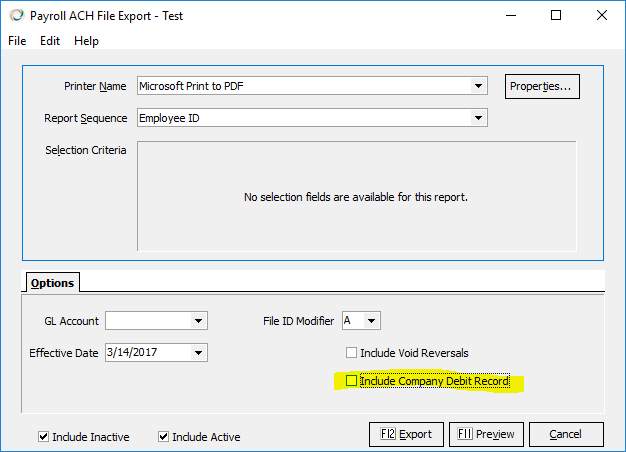This screenshot has width=626, height=452.
Task: Click the Payroll ACH app icon in title bar
Action: 15,16
